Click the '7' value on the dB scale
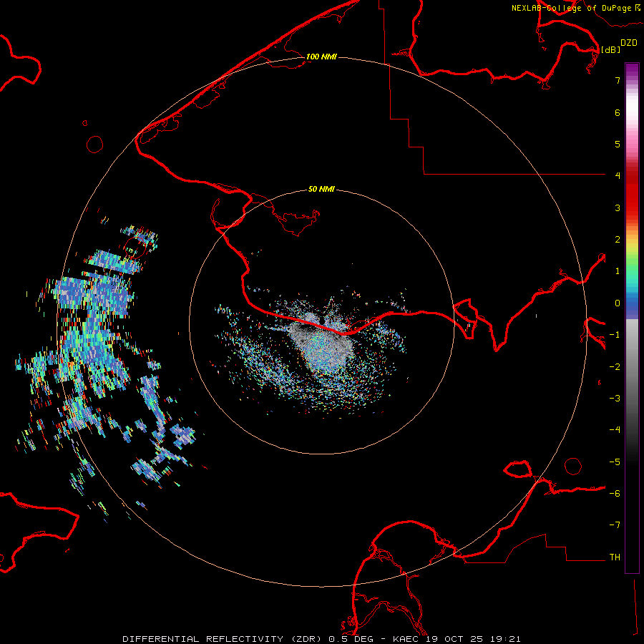 618,80
